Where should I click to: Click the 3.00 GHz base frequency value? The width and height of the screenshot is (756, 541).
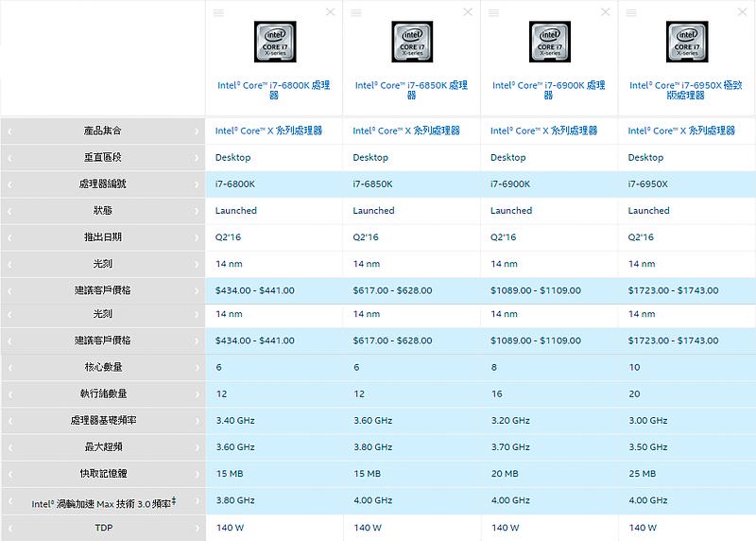pyautogui.click(x=648, y=420)
